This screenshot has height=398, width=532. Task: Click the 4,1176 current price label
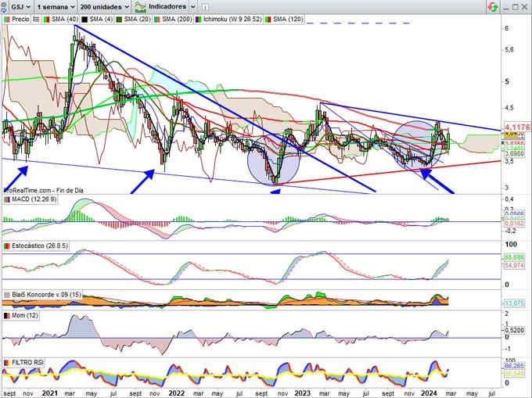point(516,126)
